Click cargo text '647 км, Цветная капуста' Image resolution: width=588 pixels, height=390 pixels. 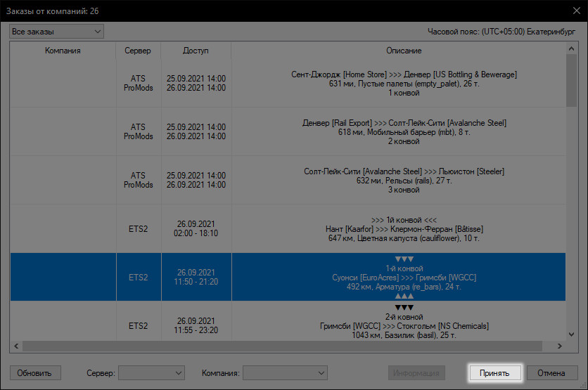click(404, 238)
